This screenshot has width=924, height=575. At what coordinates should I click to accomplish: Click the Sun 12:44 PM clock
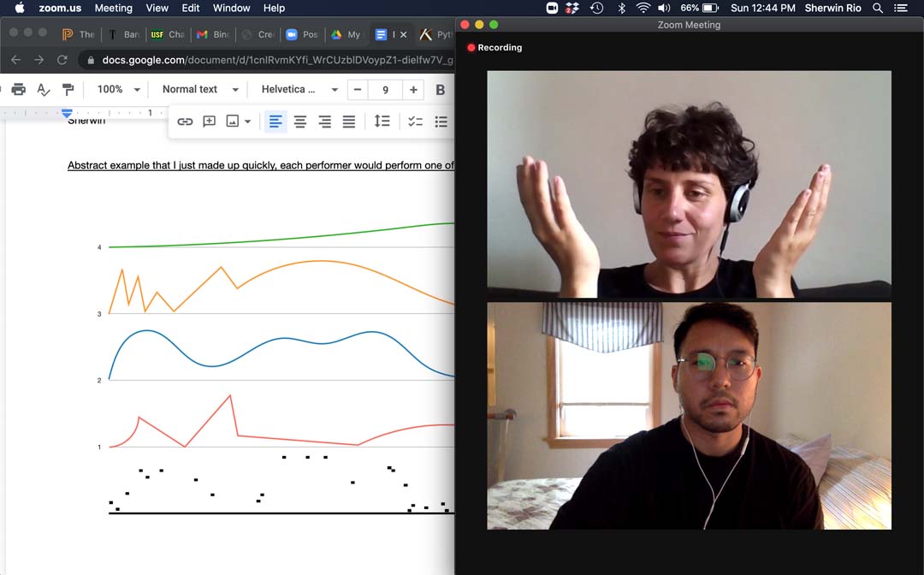point(762,9)
